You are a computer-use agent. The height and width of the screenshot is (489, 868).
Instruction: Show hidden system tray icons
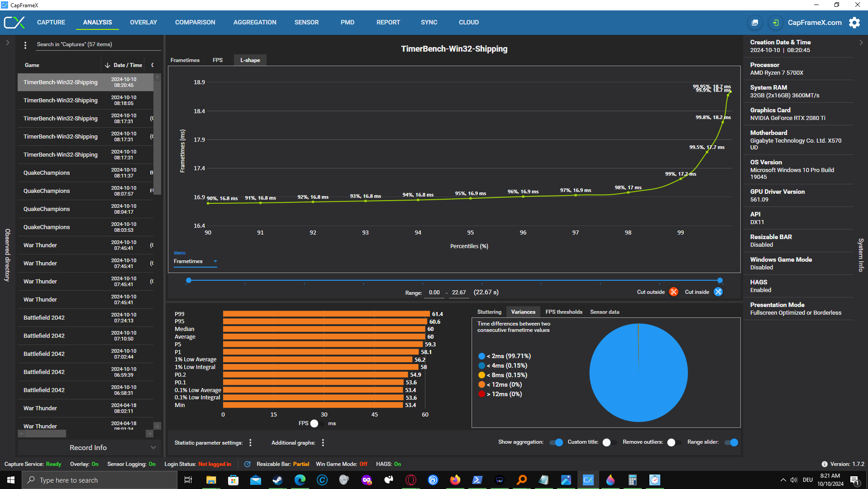point(783,480)
